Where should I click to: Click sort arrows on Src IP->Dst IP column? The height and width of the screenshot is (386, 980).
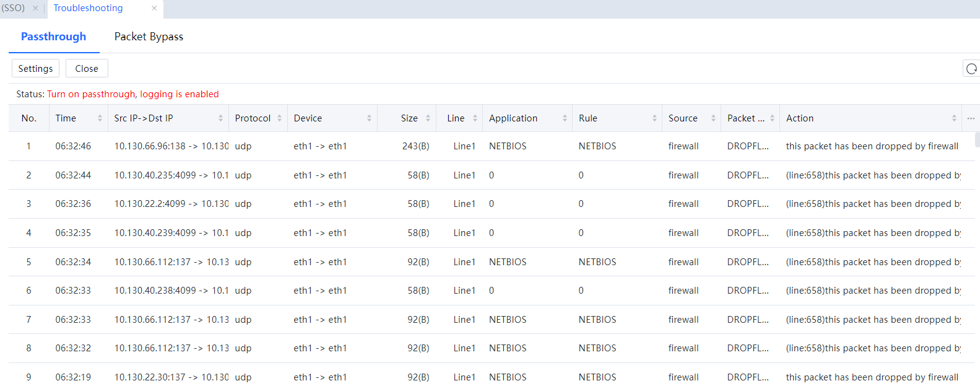[220, 118]
